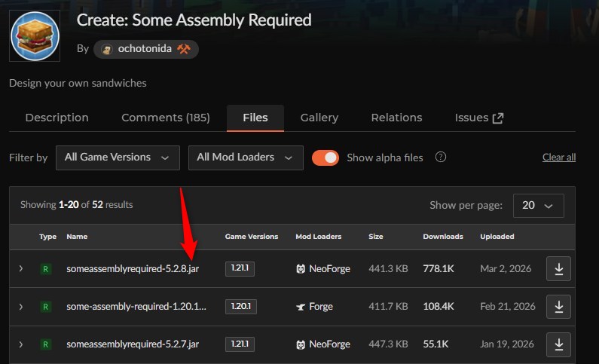Screen dimensions: 599x364
Task: Click the 55.1K downloads value
Action: (x=435, y=344)
